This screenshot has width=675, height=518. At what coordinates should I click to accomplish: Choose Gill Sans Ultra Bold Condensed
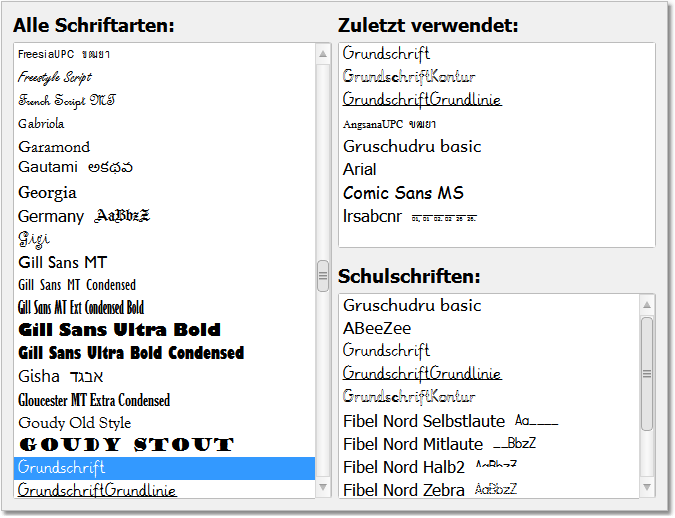(x=164, y=353)
